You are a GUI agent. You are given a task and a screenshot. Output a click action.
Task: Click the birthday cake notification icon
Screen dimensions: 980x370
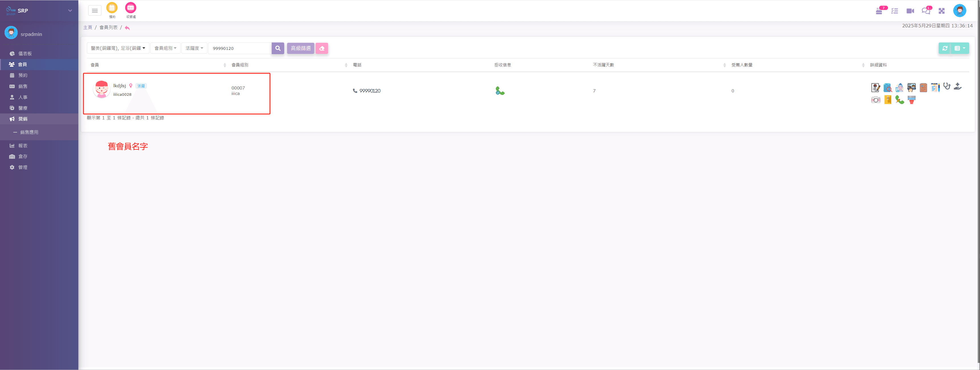[879, 11]
